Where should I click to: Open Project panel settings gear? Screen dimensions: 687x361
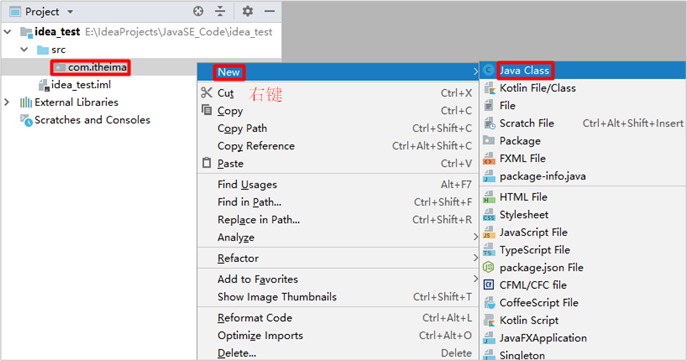[x=248, y=11]
